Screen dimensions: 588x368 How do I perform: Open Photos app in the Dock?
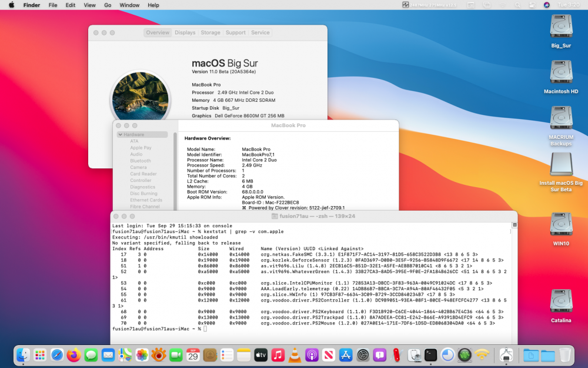coord(142,355)
